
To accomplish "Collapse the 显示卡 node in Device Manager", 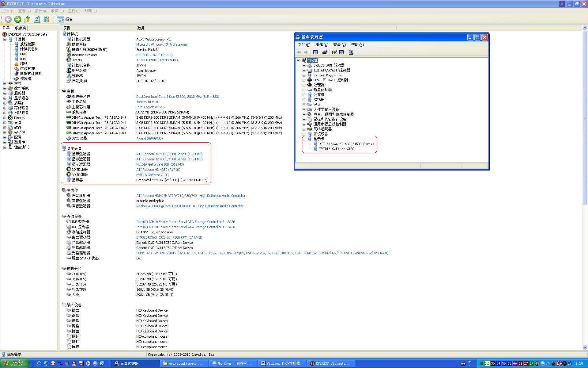I will [x=304, y=139].
